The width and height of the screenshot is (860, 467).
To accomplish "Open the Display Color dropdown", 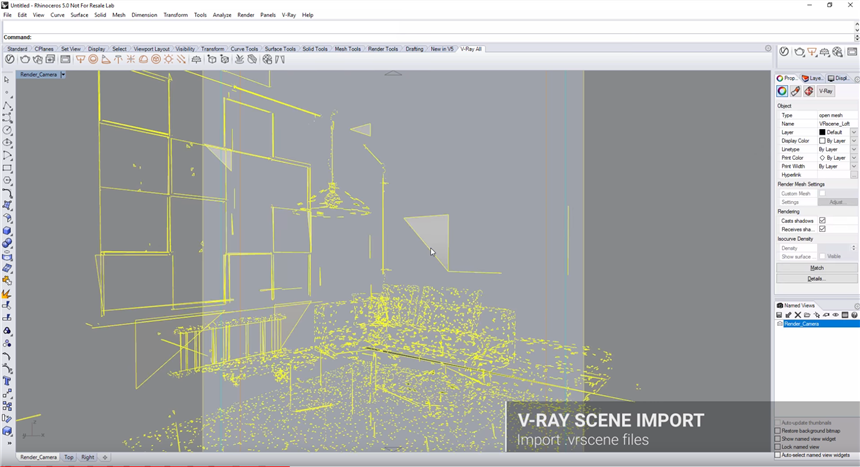I will point(853,141).
